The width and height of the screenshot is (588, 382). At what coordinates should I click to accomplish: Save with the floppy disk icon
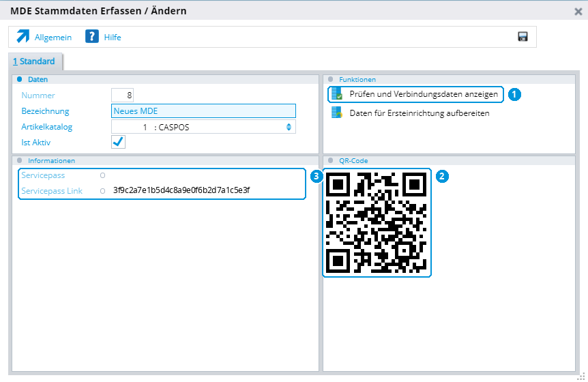(x=523, y=36)
